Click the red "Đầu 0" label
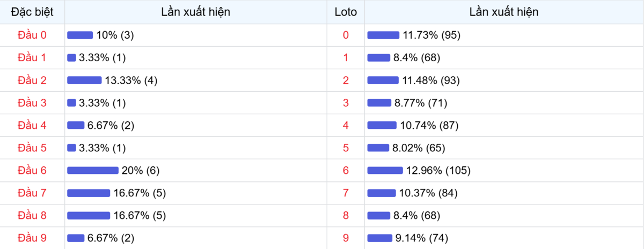644x249 pixels. click(x=32, y=35)
